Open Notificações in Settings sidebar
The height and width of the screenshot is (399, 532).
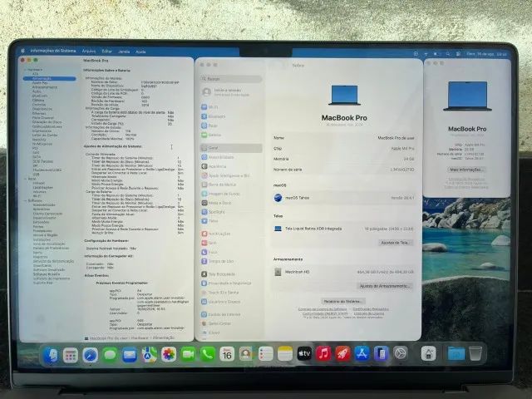(x=231, y=234)
